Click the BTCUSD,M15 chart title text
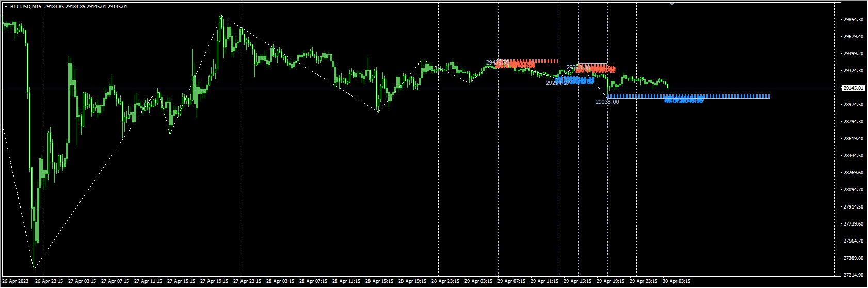The width and height of the screenshot is (868, 288). pyautogui.click(x=26, y=7)
